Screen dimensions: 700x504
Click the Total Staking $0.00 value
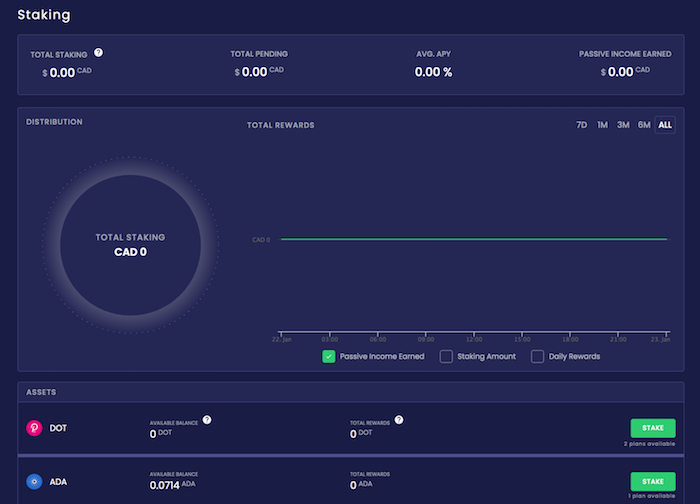[x=67, y=72]
